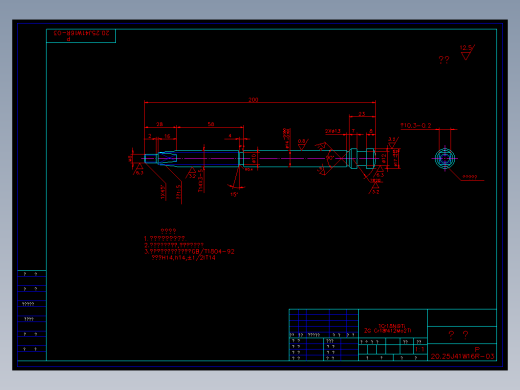Select material text "1Cr18Ni9Ti" in title block
Image resolution: width=520 pixels, height=390 pixels.
[392, 326]
